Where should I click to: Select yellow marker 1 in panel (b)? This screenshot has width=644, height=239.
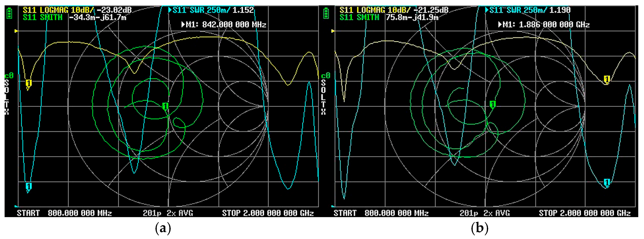(x=607, y=80)
